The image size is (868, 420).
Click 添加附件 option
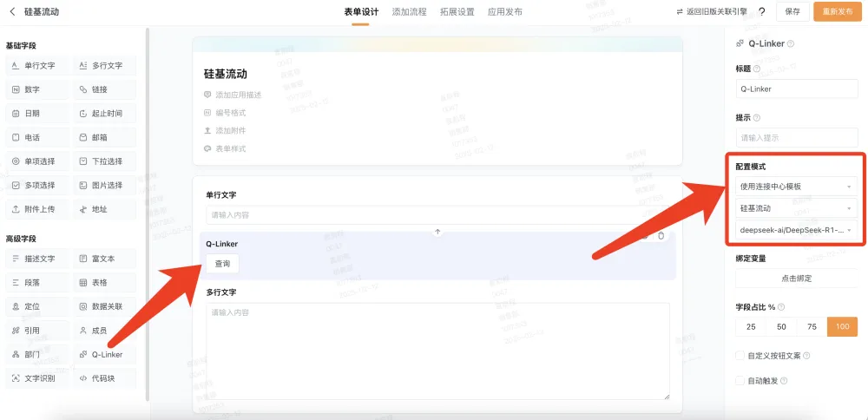(225, 130)
